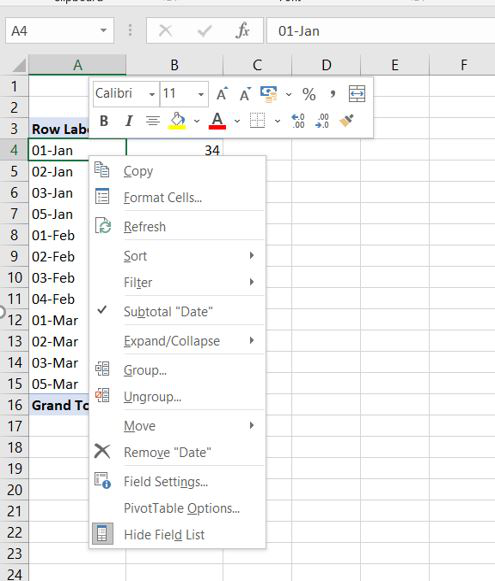This screenshot has width=495, height=581.
Task: Open PivotTable Options entry
Action: click(177, 508)
